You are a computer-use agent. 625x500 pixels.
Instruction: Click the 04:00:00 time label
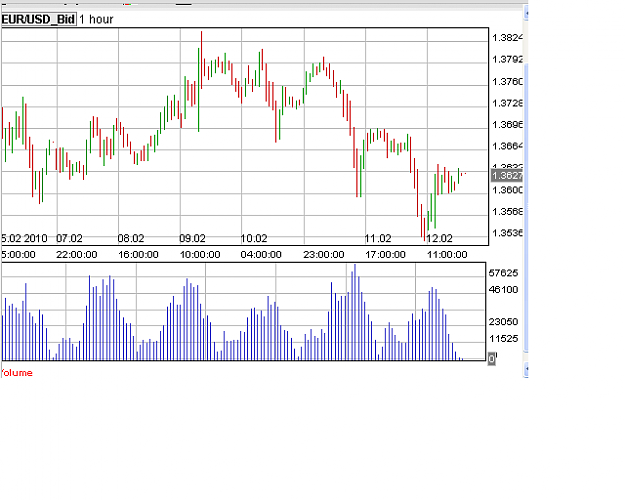coord(261,254)
